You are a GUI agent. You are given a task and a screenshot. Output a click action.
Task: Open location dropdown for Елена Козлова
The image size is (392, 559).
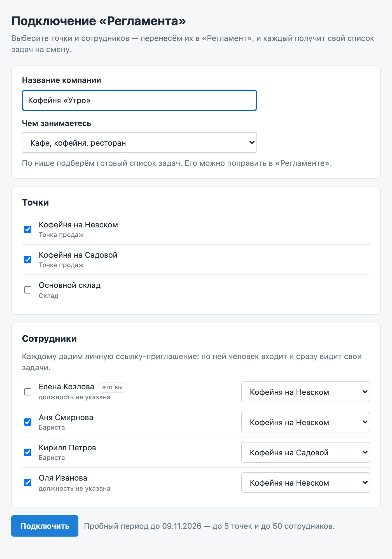pos(306,392)
